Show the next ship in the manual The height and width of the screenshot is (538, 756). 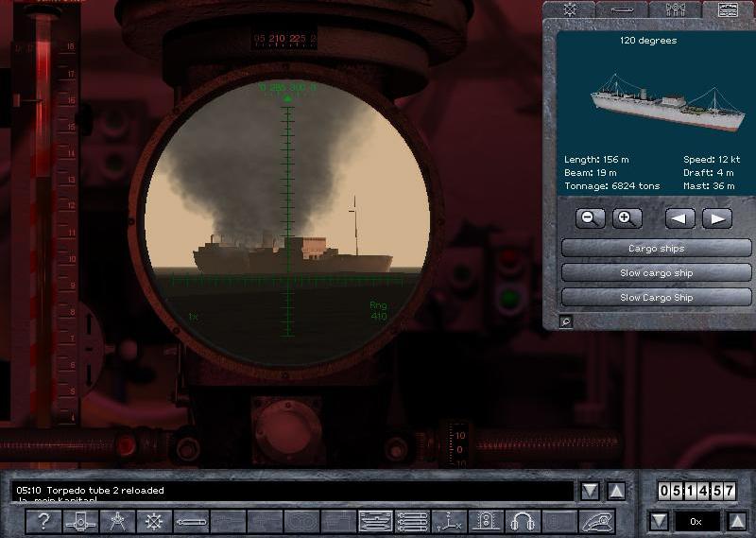(x=717, y=218)
